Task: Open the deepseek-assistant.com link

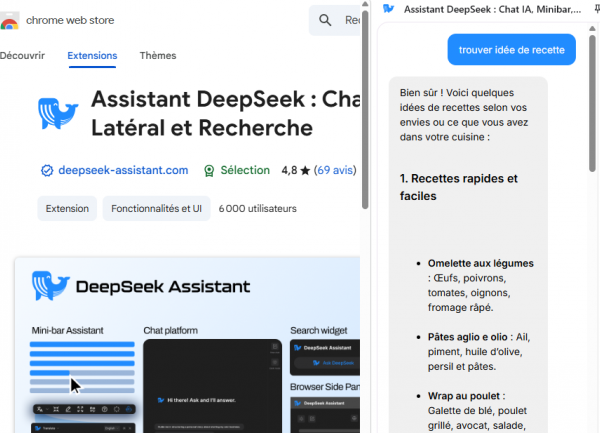Action: point(123,170)
